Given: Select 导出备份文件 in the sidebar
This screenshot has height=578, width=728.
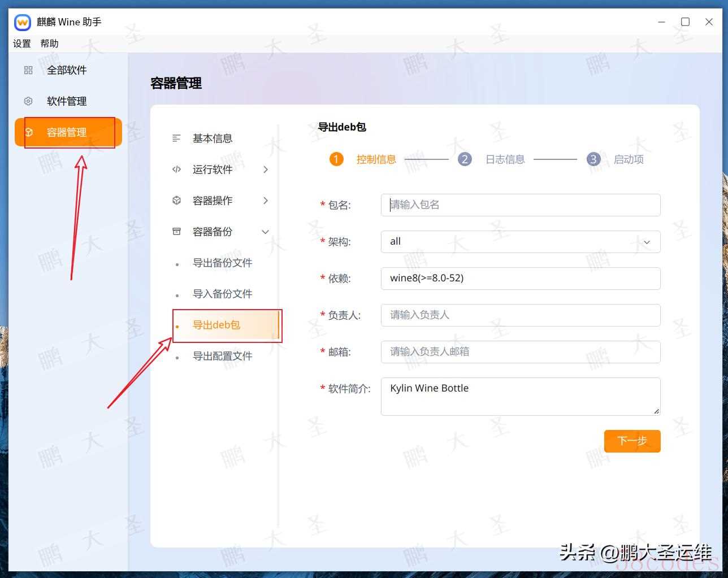Looking at the screenshot, I should click(222, 263).
